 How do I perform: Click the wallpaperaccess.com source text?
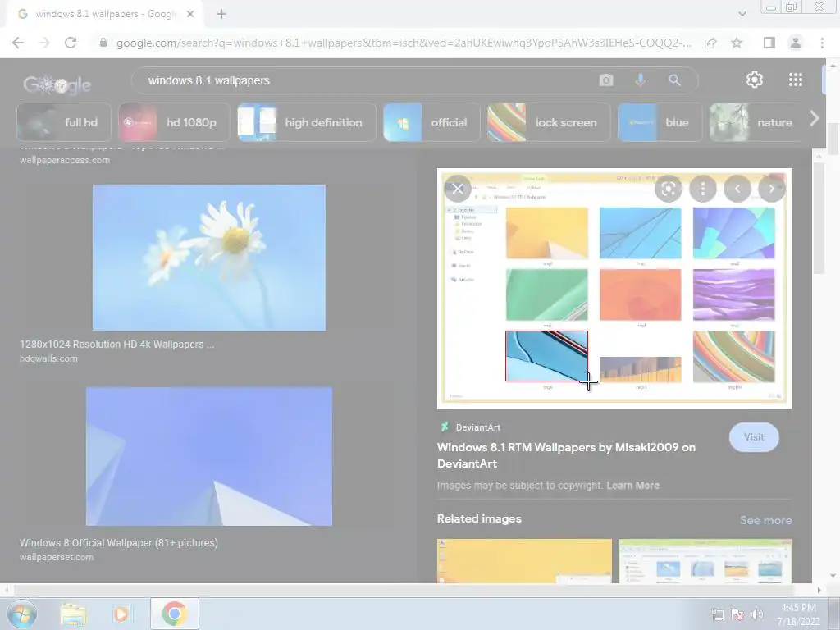[x=65, y=160]
